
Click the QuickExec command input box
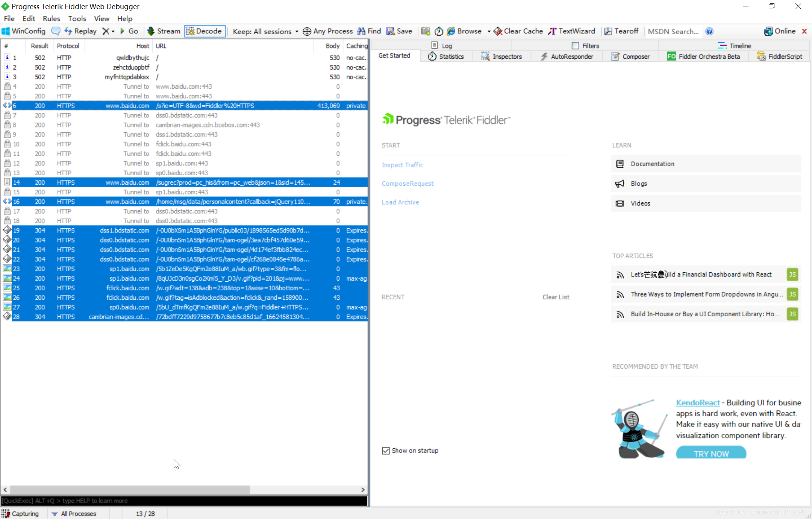coord(184,501)
